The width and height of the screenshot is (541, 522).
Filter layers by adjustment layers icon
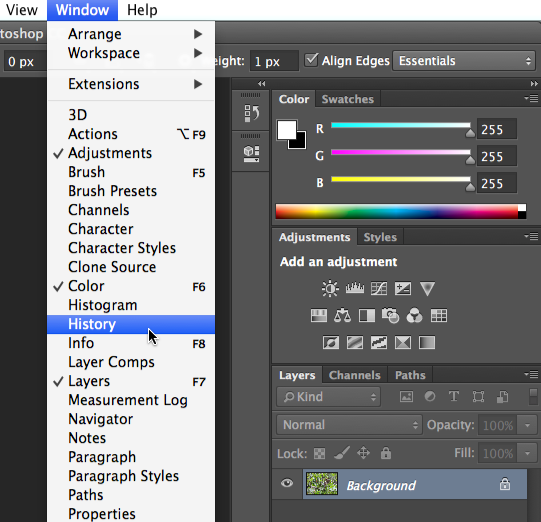click(x=430, y=397)
